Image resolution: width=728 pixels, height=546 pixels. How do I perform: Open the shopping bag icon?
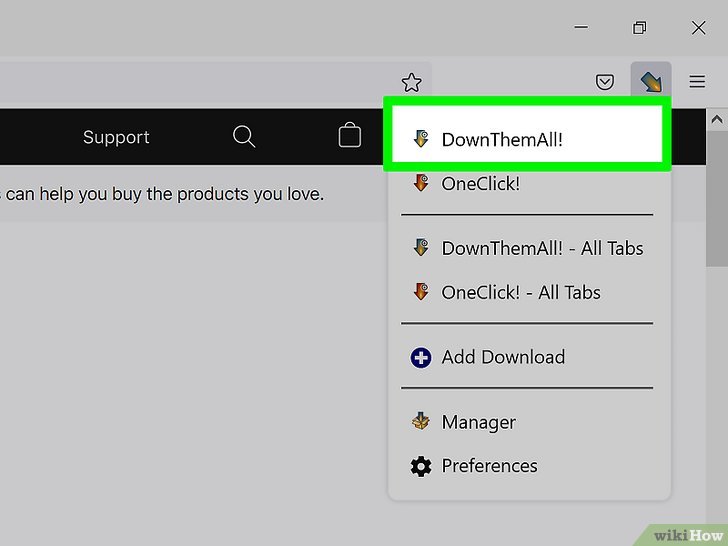[x=349, y=136]
